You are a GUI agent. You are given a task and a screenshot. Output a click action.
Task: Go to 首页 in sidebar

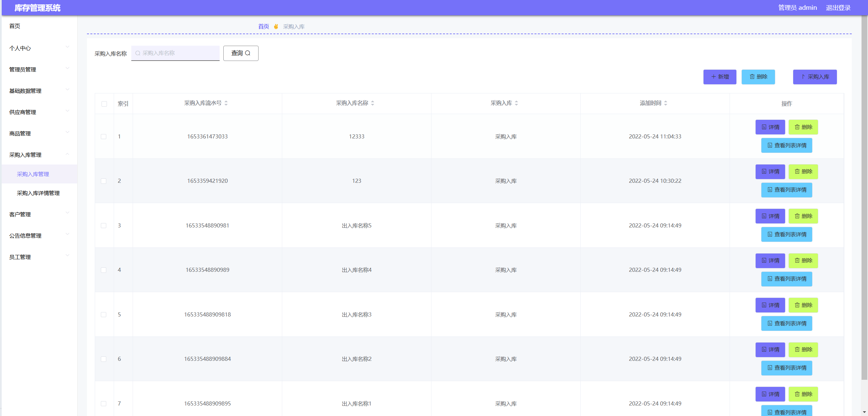[x=15, y=26]
